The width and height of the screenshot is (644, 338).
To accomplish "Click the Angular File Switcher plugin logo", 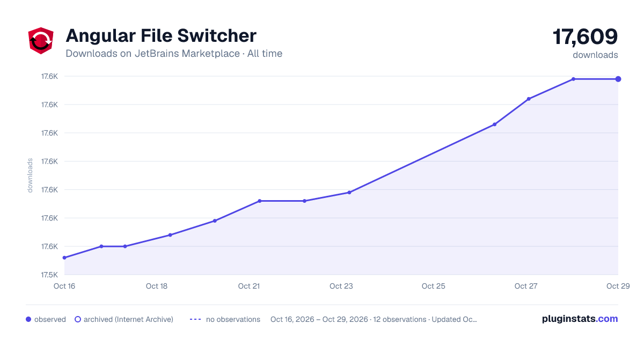I will [41, 41].
